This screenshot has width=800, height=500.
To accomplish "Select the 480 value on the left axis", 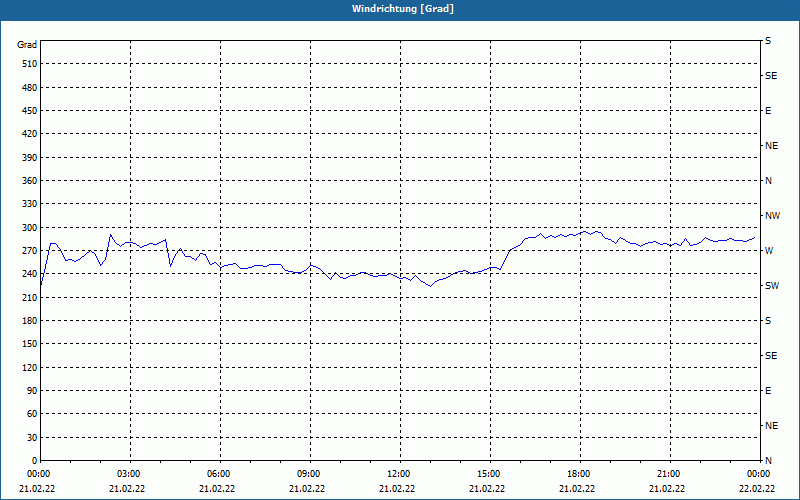I will point(29,88).
